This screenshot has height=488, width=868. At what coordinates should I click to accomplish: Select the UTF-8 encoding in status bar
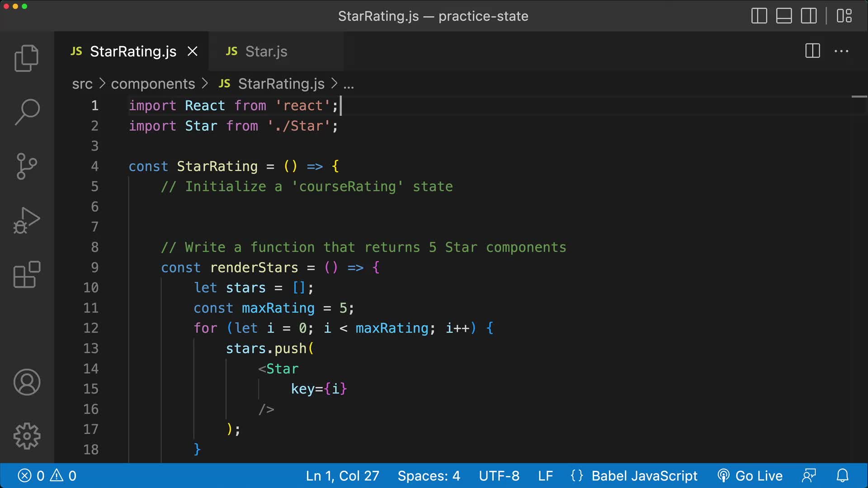499,475
